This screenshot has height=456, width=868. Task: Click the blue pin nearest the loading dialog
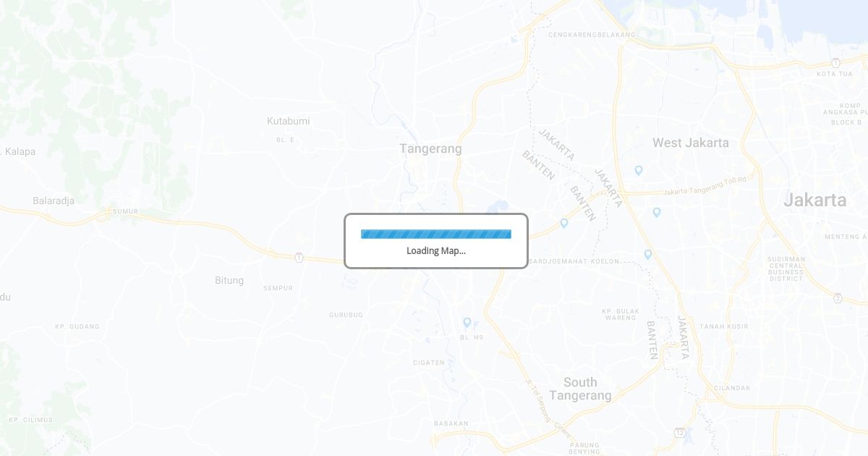[563, 223]
